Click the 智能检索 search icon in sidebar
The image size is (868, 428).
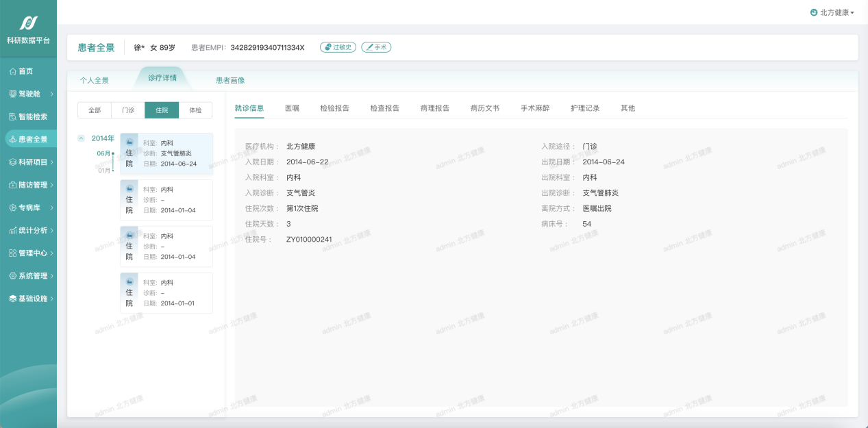(x=12, y=116)
